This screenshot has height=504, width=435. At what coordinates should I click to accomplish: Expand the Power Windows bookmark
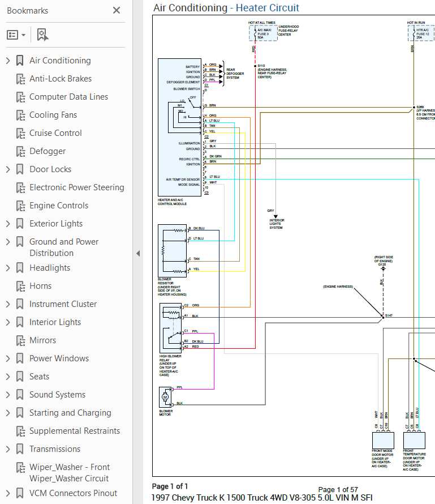click(8, 358)
